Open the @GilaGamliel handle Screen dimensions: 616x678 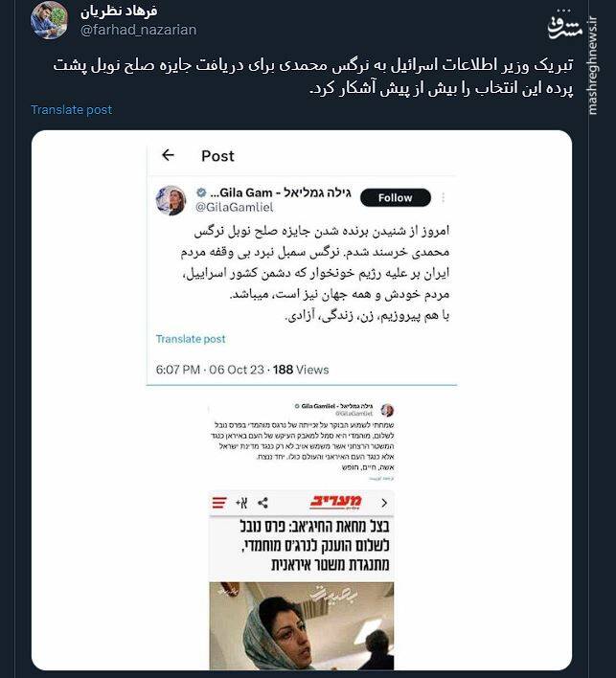(235, 207)
